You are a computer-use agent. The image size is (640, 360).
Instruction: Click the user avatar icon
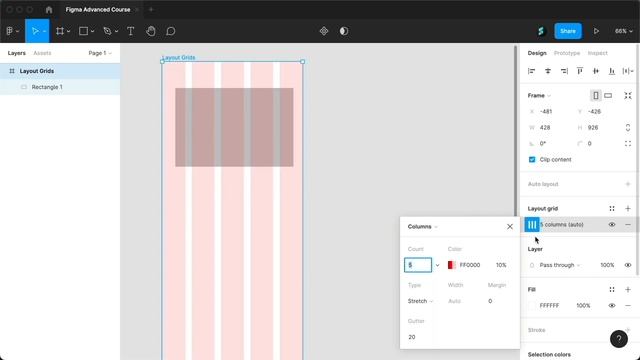click(541, 31)
